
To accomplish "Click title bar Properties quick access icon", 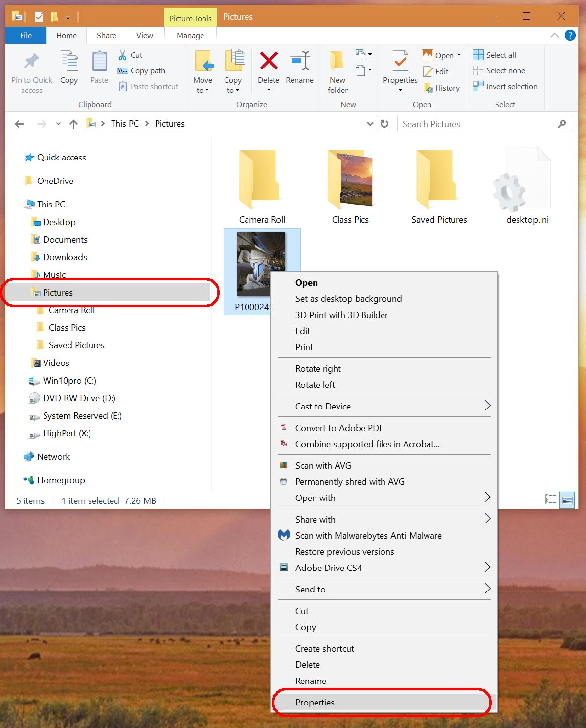I will [x=39, y=17].
